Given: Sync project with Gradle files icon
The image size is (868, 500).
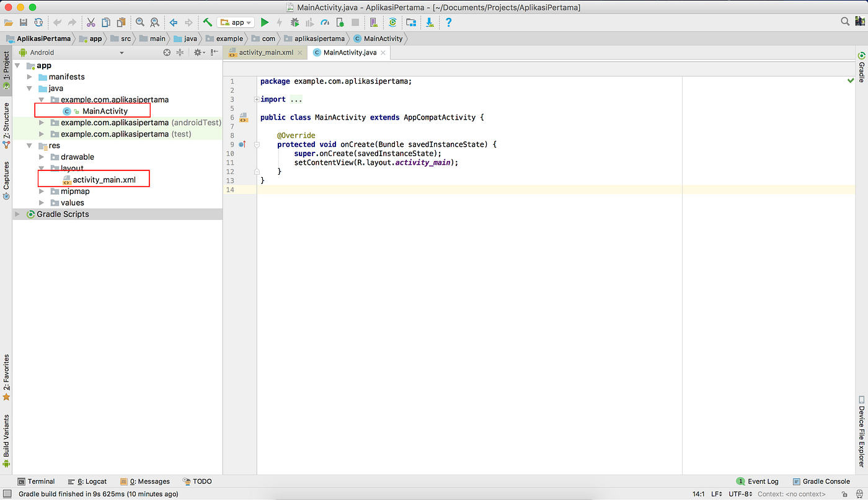Looking at the screenshot, I should pyautogui.click(x=392, y=22).
